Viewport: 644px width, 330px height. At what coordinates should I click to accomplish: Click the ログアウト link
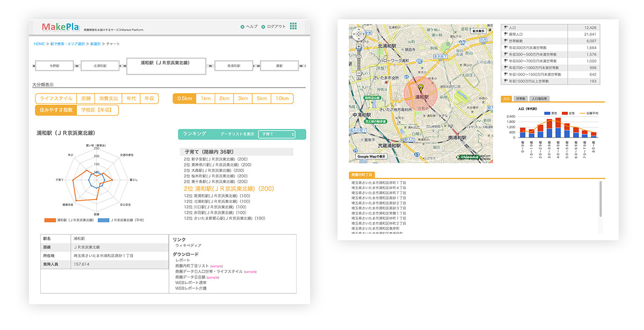(x=276, y=26)
